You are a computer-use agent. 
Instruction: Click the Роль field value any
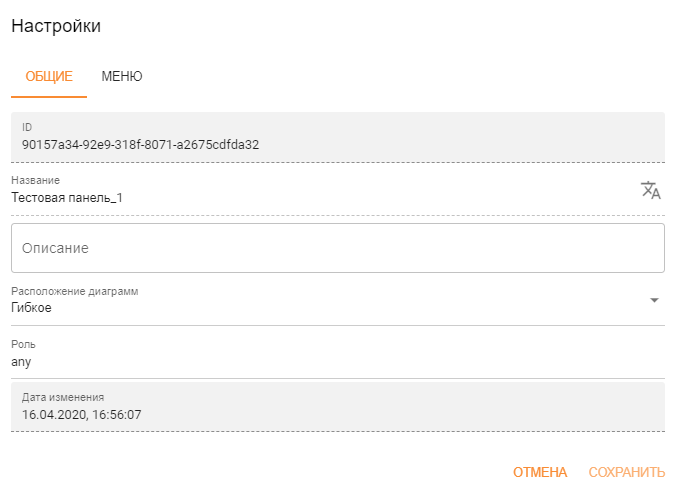[x=21, y=362]
